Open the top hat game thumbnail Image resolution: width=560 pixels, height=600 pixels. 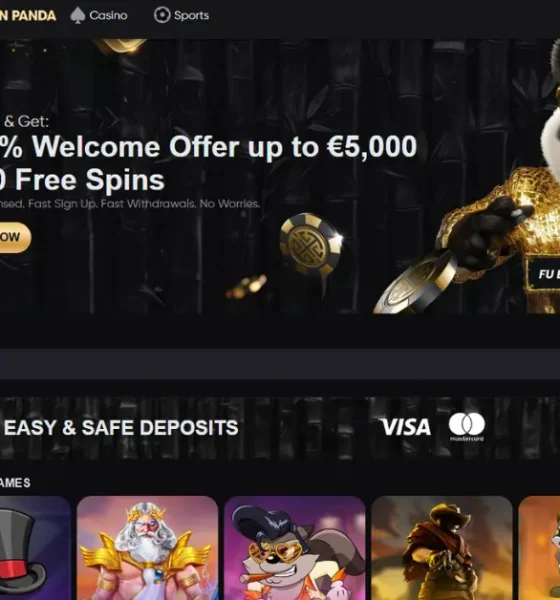[35, 548]
